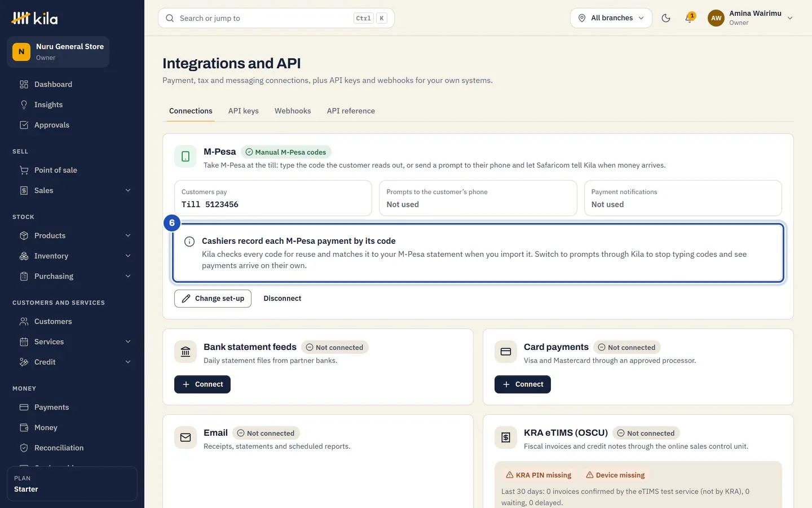Viewport: 812px width, 508px height.
Task: Click Change set-up for M-Pesa
Action: [x=213, y=299]
